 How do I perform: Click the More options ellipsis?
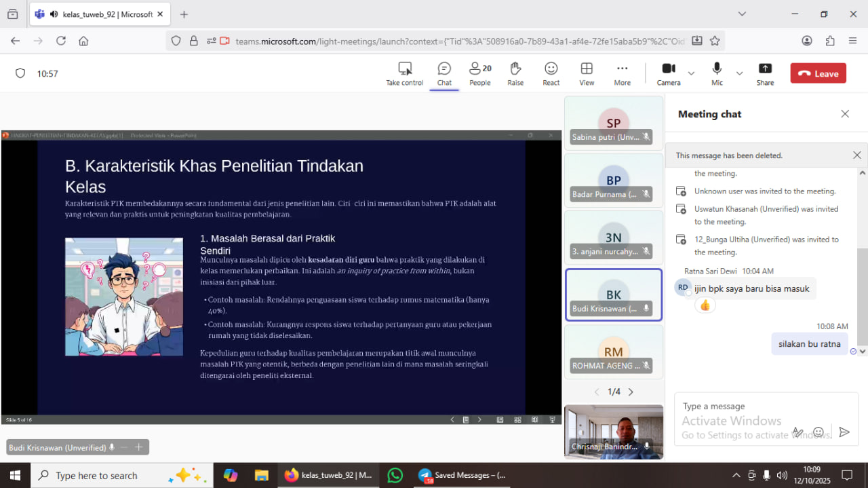(x=622, y=73)
